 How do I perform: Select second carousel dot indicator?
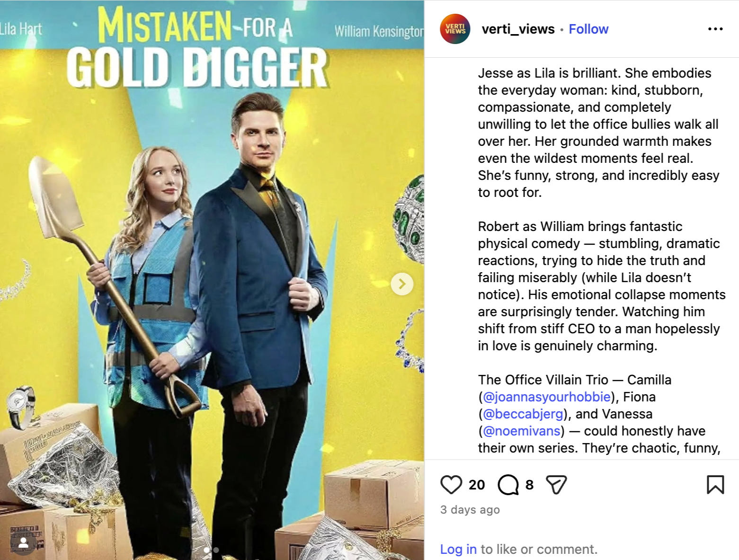coord(216,550)
